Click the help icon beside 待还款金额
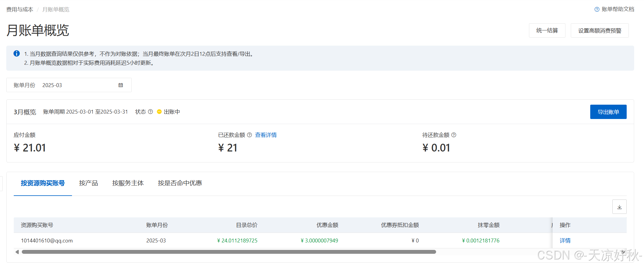The height and width of the screenshot is (266, 644). 454,135
